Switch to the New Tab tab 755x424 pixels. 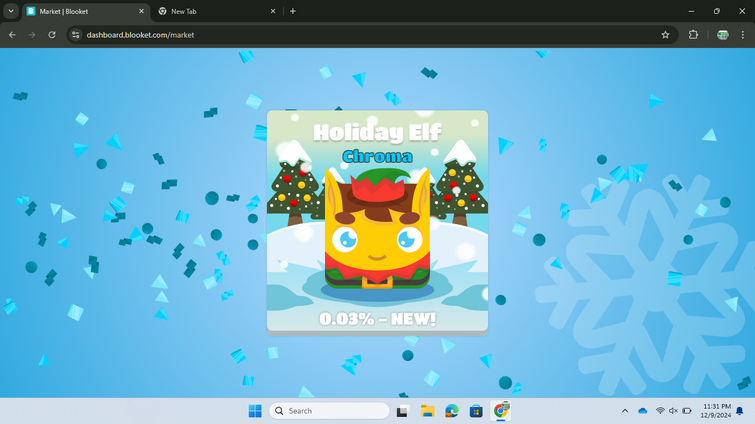pos(217,11)
